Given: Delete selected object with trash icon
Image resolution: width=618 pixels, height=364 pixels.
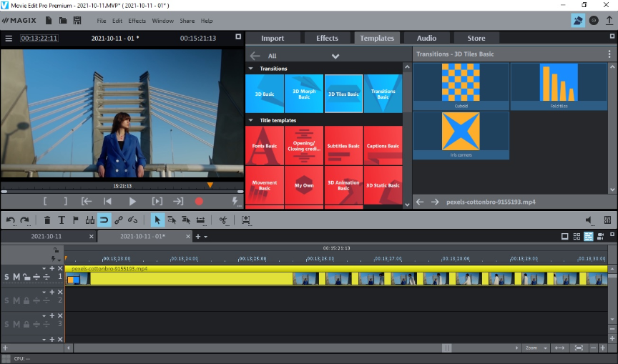Looking at the screenshot, I should [47, 220].
